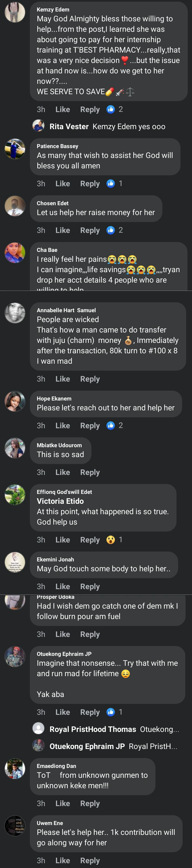Click wow emoji reaction on Effiong God'swill Edet's comment
This screenshot has height=868, width=192.
pyautogui.click(x=110, y=540)
